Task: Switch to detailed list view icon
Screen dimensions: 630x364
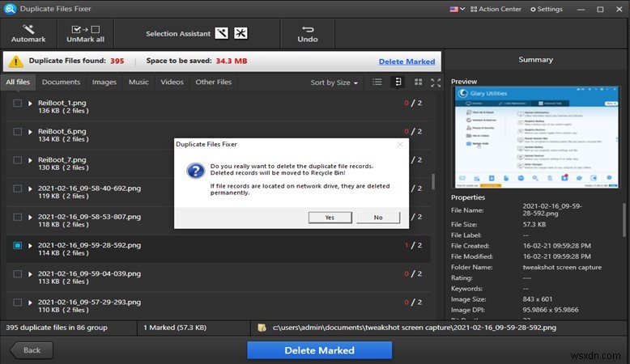Action: tap(398, 83)
